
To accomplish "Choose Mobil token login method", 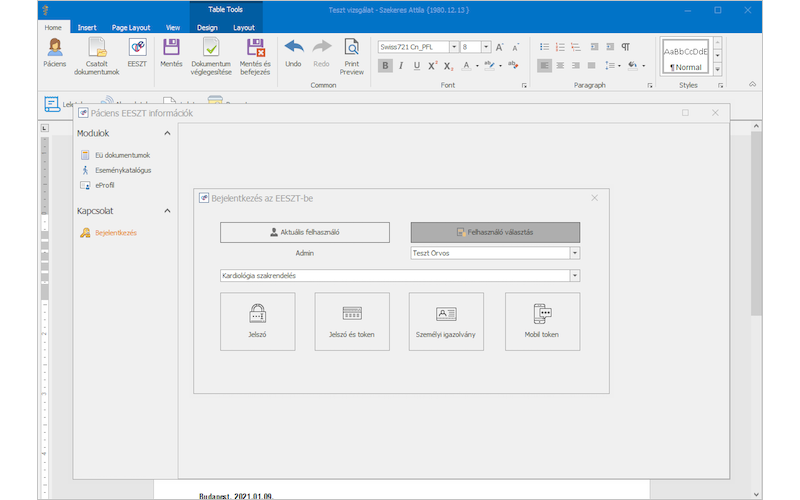I will [x=542, y=321].
